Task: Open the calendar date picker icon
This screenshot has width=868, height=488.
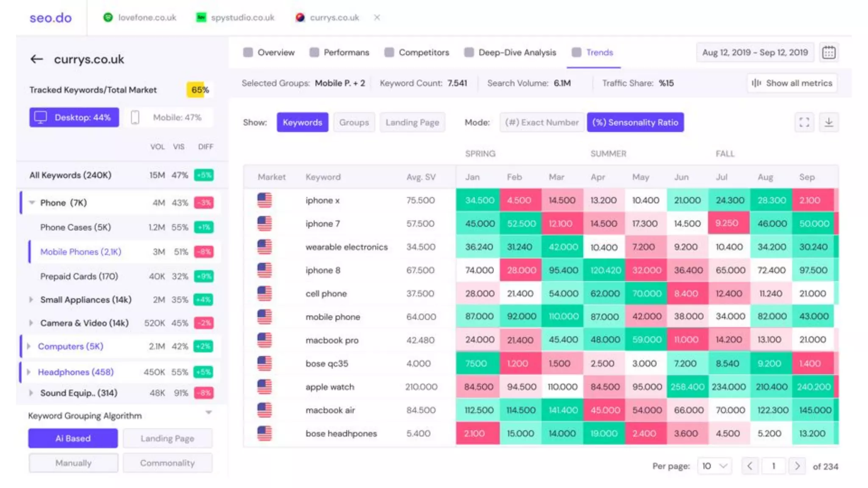Action: tap(829, 53)
